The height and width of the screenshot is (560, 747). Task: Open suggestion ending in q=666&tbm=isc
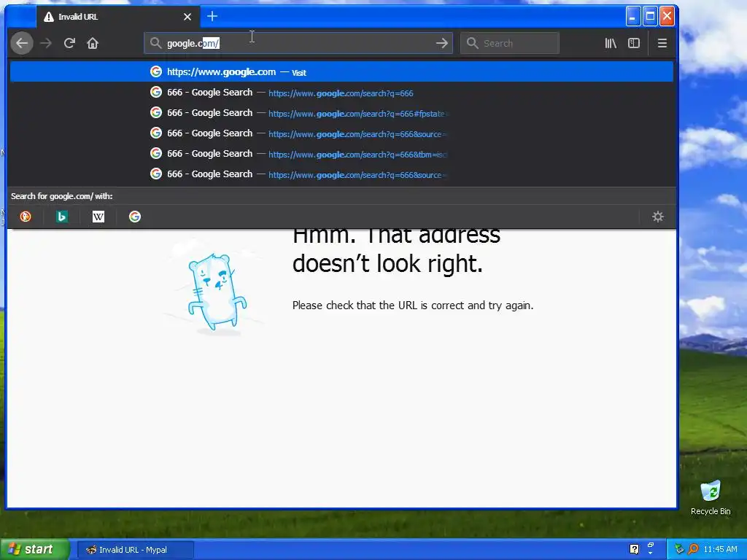(x=341, y=154)
